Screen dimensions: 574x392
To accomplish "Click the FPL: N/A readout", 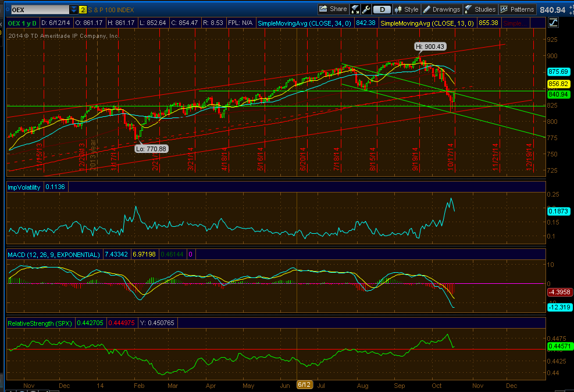I will click(240, 23).
